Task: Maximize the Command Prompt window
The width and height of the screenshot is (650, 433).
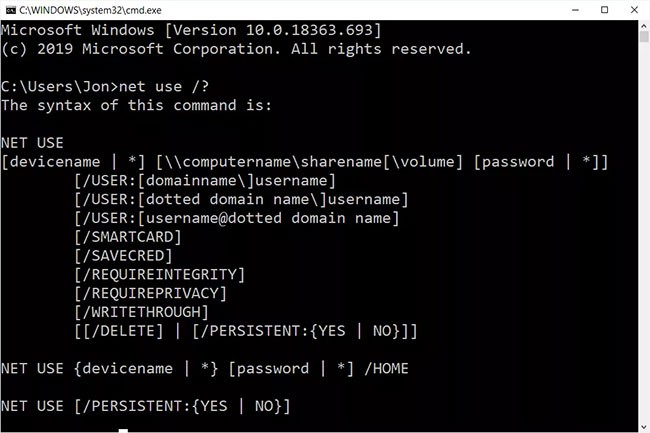Action: click(x=603, y=9)
